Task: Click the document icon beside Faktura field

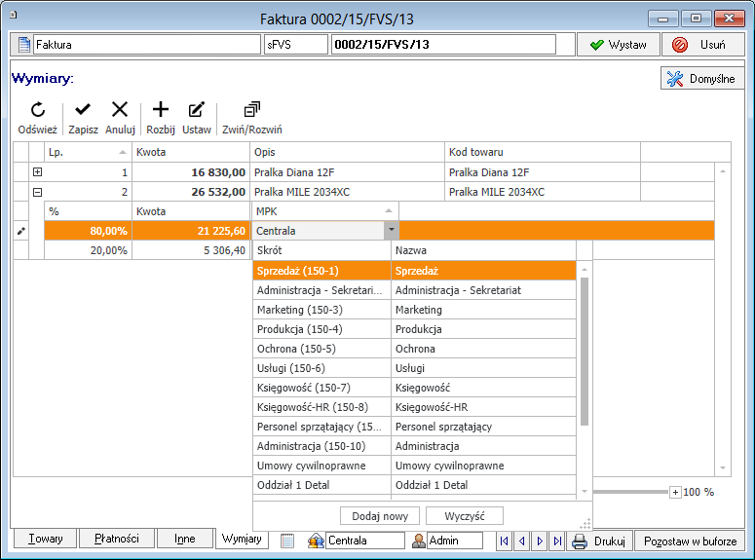Action: click(x=23, y=44)
